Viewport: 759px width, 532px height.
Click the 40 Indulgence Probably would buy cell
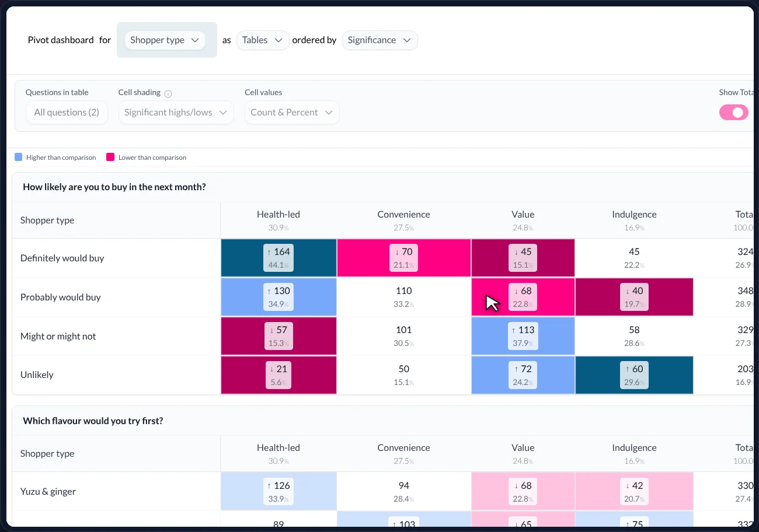[x=634, y=297]
